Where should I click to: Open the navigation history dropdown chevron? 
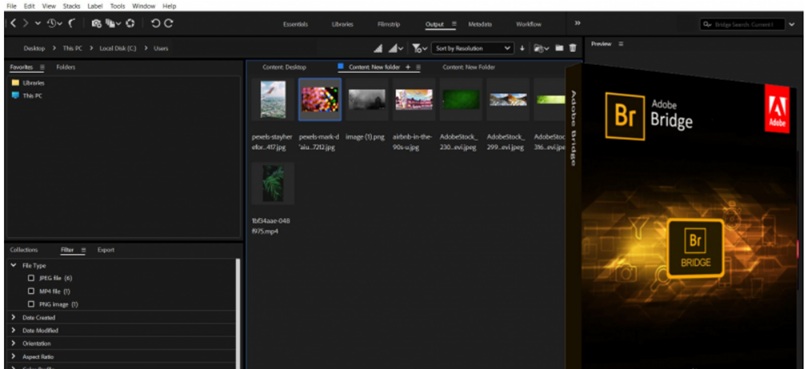[38, 24]
